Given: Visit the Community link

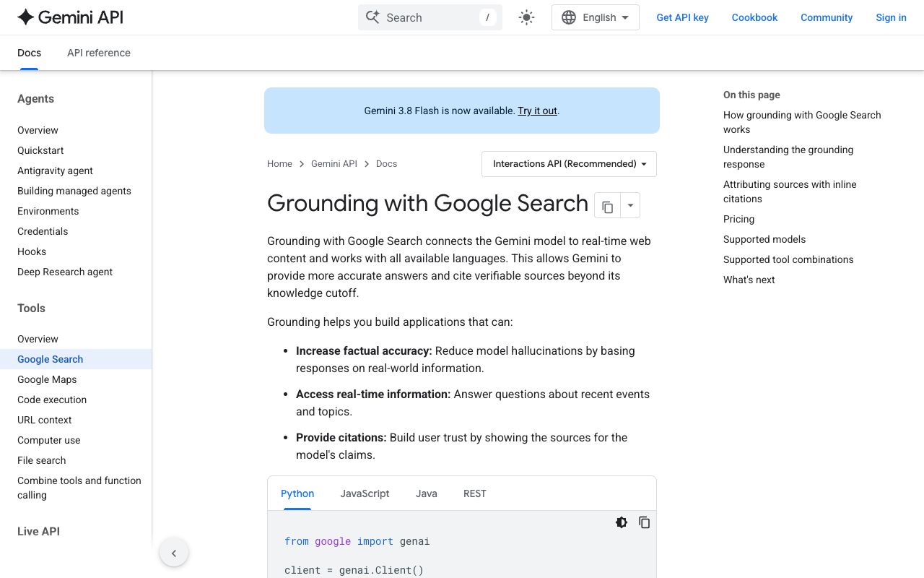Looking at the screenshot, I should (827, 17).
